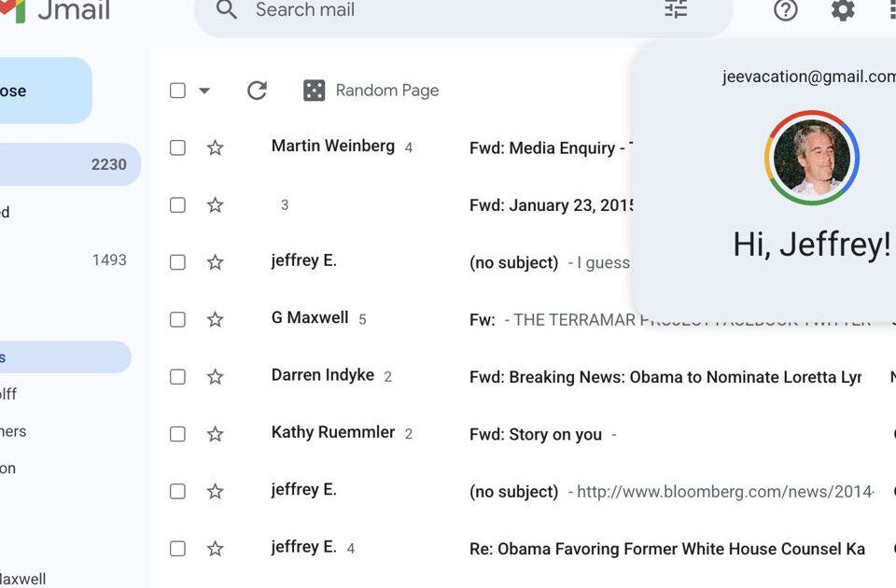Viewport: 896px width, 588px height.
Task: Star the Martin Weinberg email
Action: coord(216,147)
